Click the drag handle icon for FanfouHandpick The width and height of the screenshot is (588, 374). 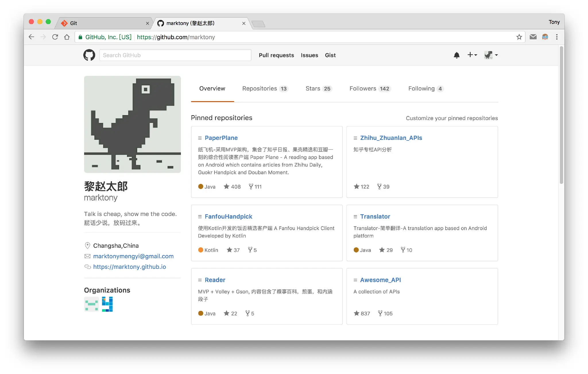pyautogui.click(x=200, y=217)
